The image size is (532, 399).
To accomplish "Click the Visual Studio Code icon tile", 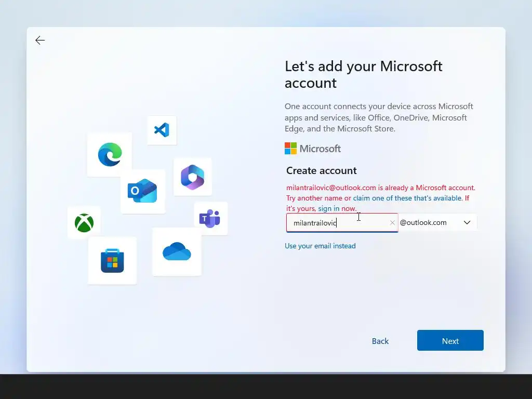I will pyautogui.click(x=162, y=130).
